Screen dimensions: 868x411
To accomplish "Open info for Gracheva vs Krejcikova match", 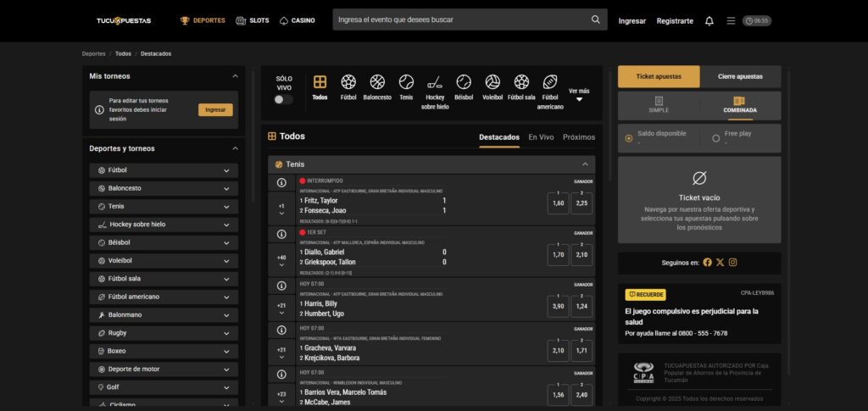I will pyautogui.click(x=281, y=330).
